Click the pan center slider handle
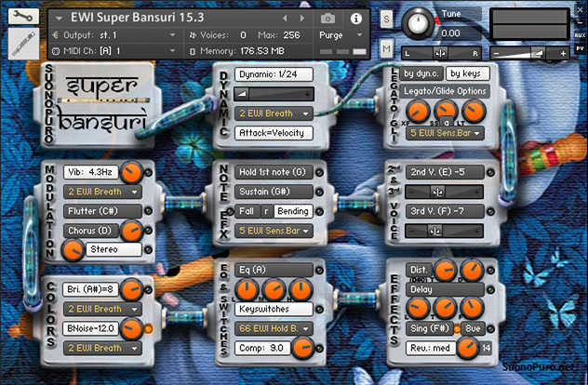The width and height of the screenshot is (588, 385). 441,54
